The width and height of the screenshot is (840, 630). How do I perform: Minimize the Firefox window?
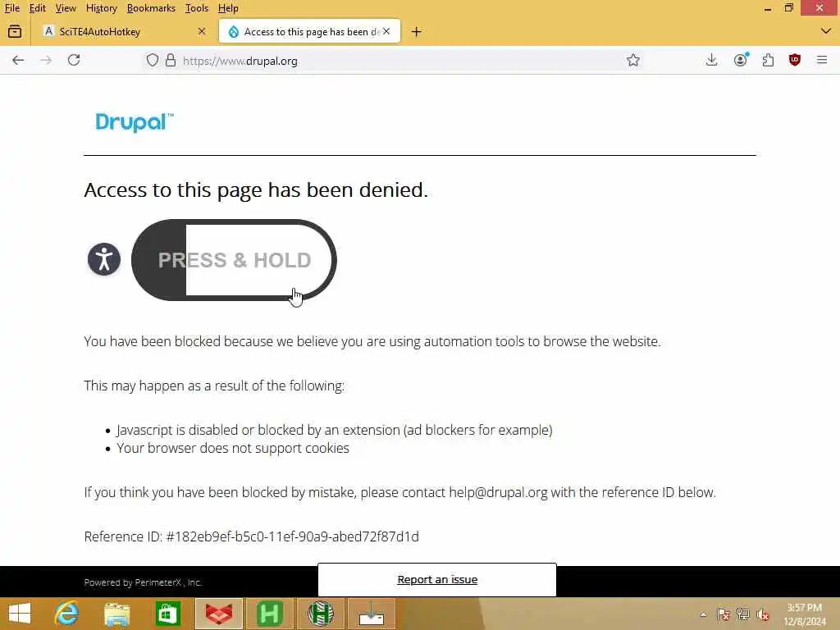pos(768,8)
